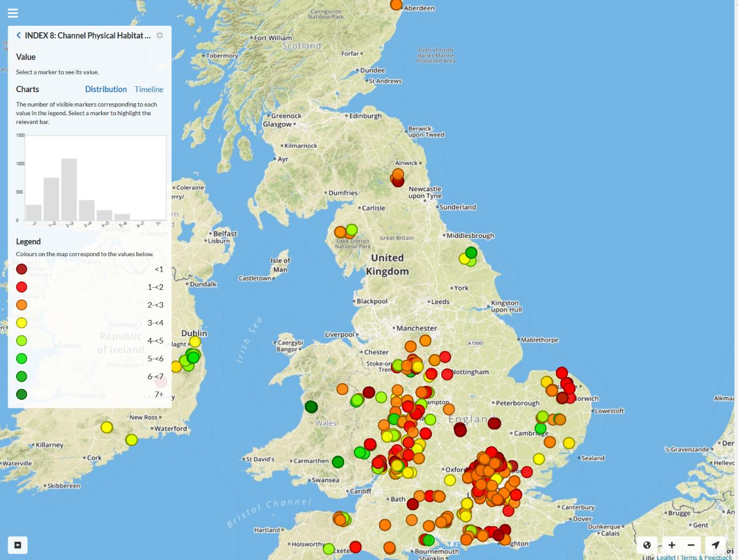Image resolution: width=738 pixels, height=560 pixels.
Task: Select the orange marker near Aberdeen
Action: tap(396, 5)
